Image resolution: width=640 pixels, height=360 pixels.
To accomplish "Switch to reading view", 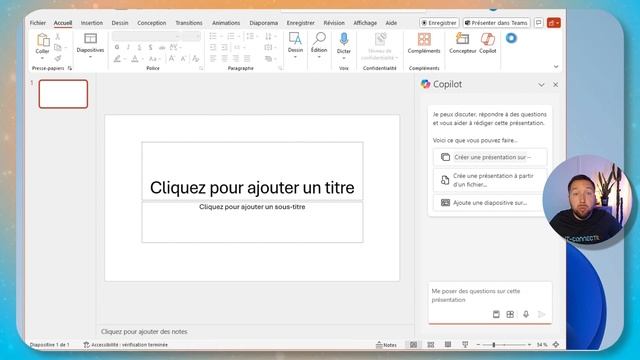I will [448, 344].
